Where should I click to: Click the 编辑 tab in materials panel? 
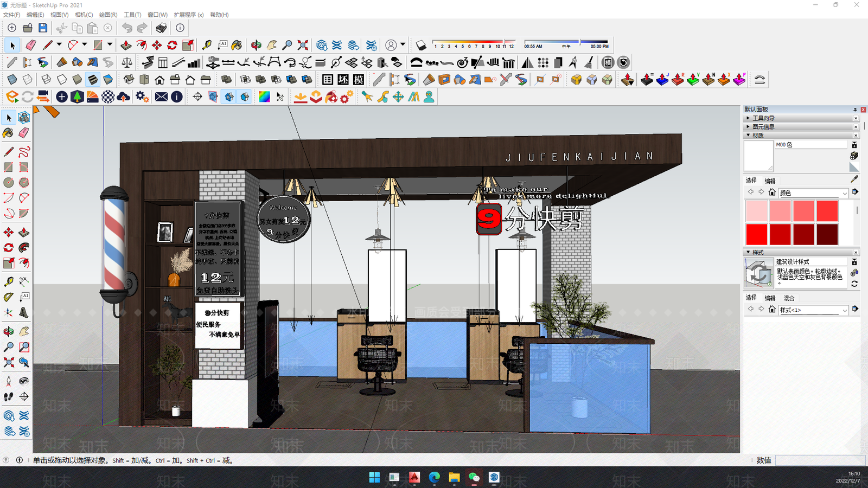click(x=770, y=181)
